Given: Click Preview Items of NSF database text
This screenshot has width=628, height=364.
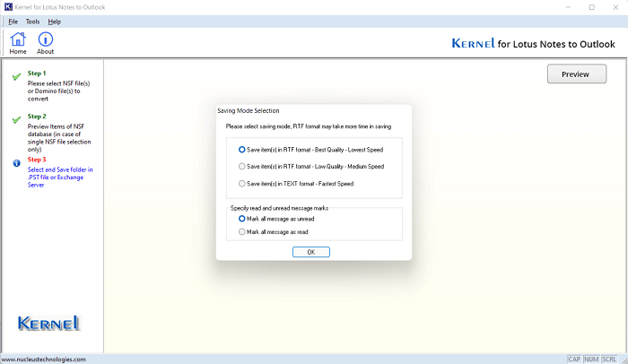Looking at the screenshot, I should point(59,138).
